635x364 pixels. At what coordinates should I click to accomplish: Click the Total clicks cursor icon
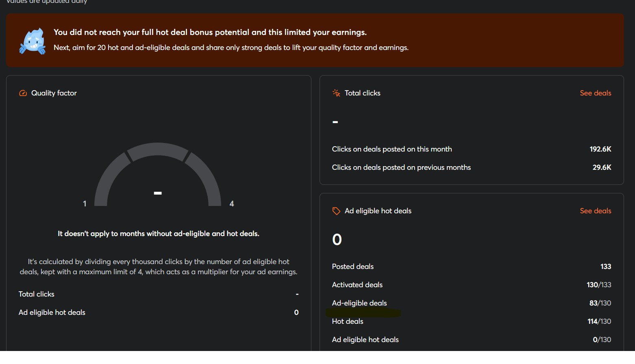(336, 93)
